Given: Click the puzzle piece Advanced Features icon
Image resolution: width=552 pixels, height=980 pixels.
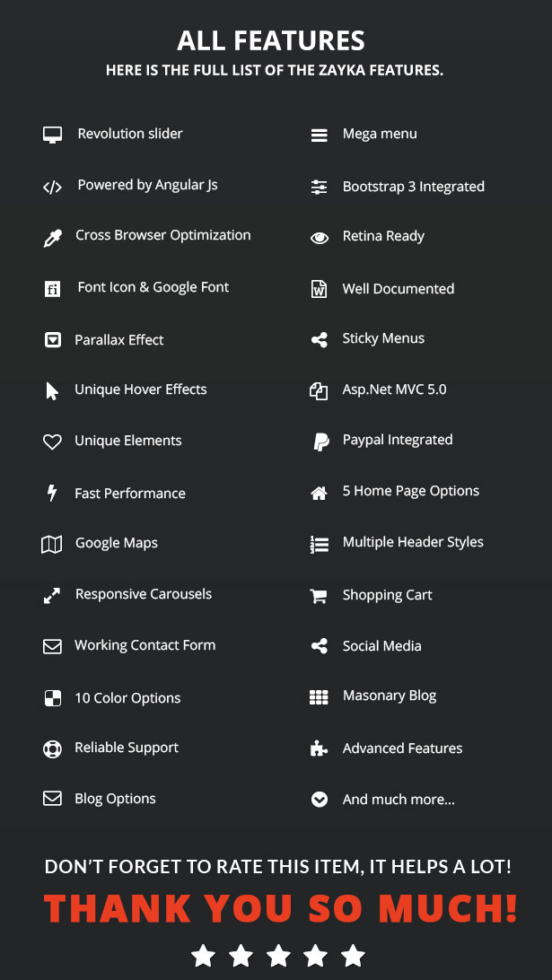Looking at the screenshot, I should 319,748.
